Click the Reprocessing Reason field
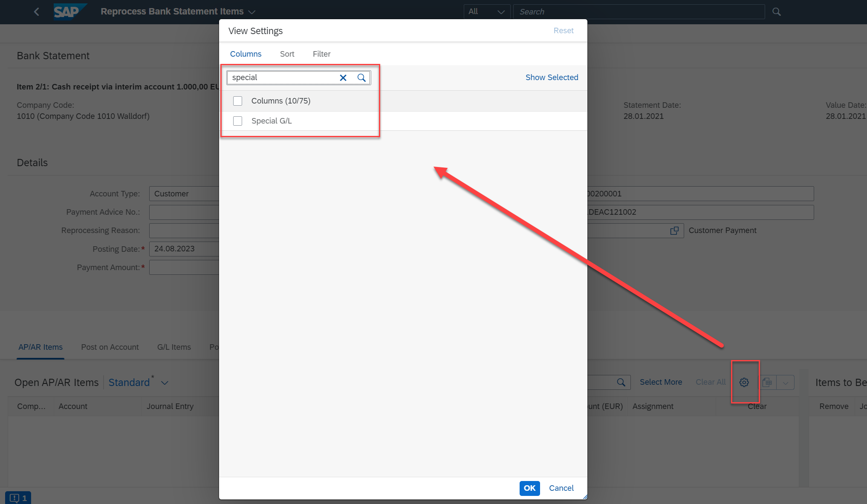This screenshot has width=867, height=504. (x=184, y=230)
